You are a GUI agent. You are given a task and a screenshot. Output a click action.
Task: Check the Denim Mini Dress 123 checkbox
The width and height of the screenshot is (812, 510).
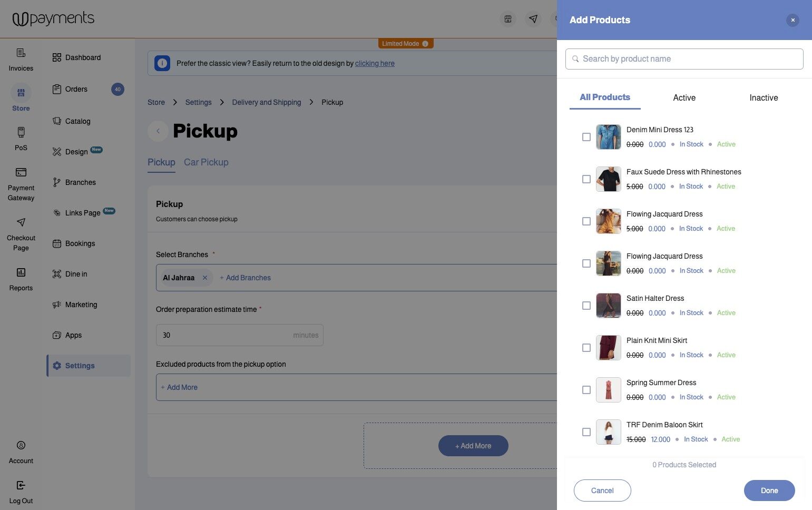(586, 137)
